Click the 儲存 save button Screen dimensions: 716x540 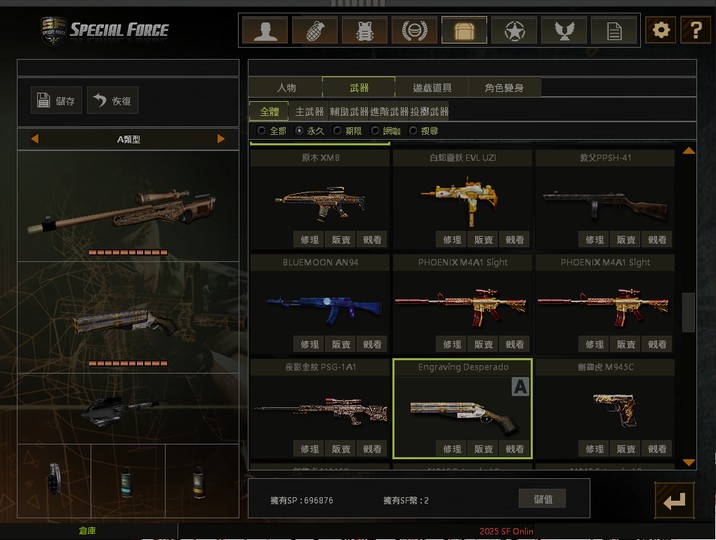(x=56, y=100)
